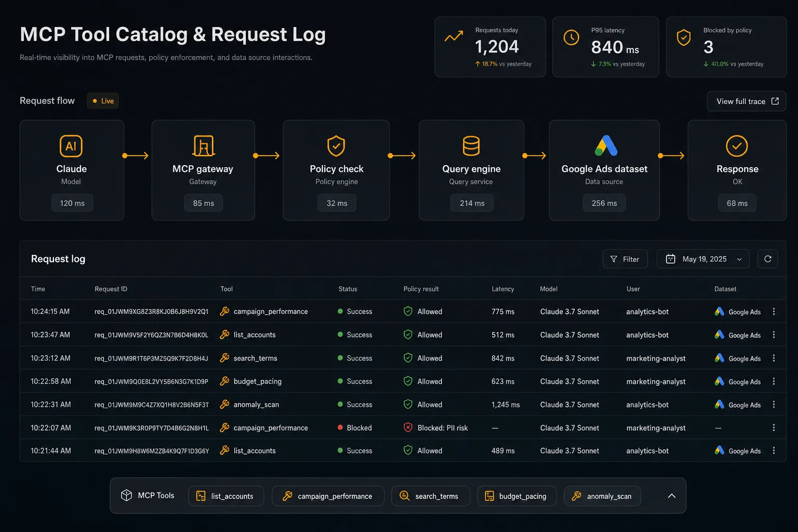The height and width of the screenshot is (532, 798).
Task: Click the MCP gateway icon
Action: [203, 146]
